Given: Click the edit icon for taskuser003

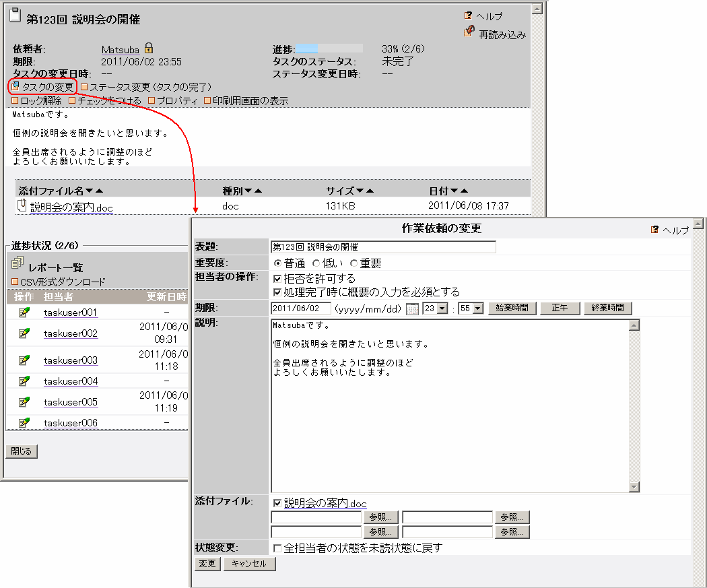Looking at the screenshot, I should coord(24,360).
